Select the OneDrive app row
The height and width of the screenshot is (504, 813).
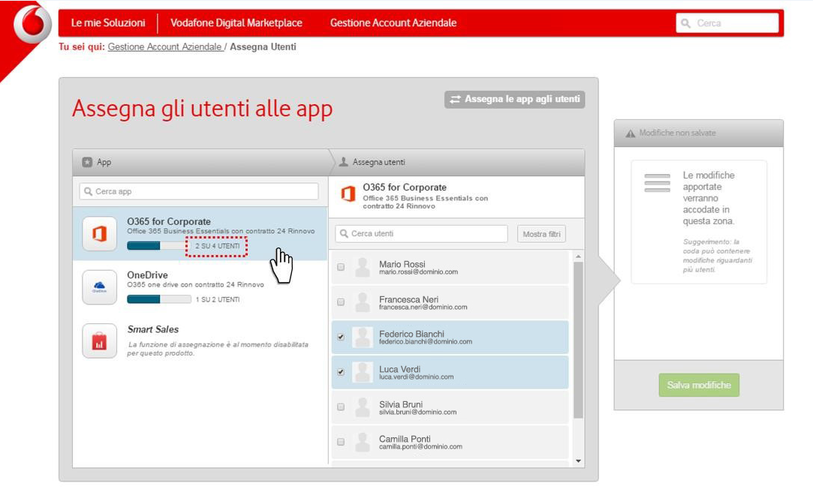coord(200,287)
